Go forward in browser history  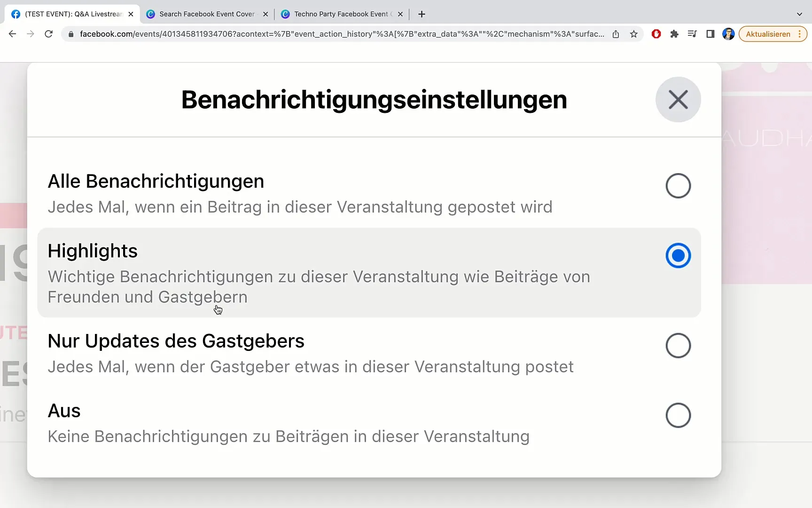31,34
